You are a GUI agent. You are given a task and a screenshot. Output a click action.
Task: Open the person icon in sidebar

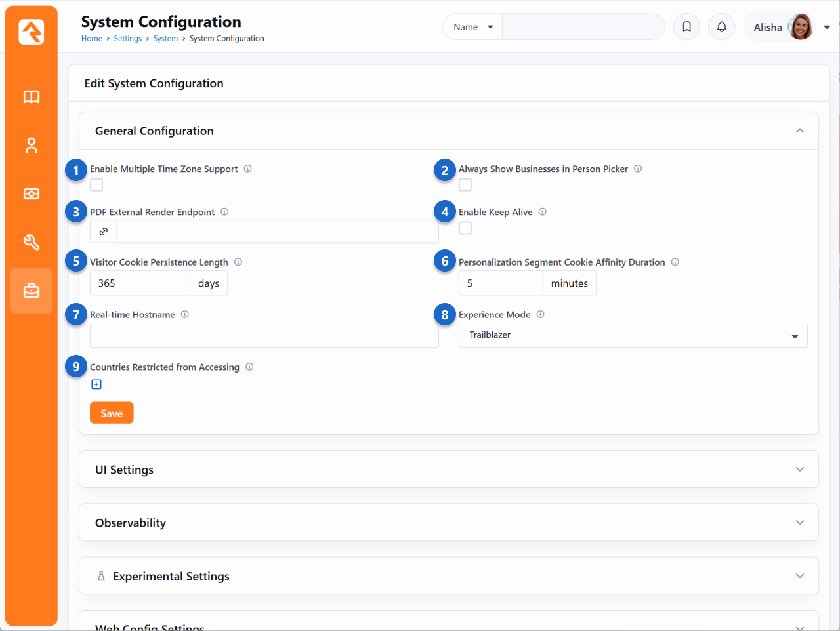(31, 146)
